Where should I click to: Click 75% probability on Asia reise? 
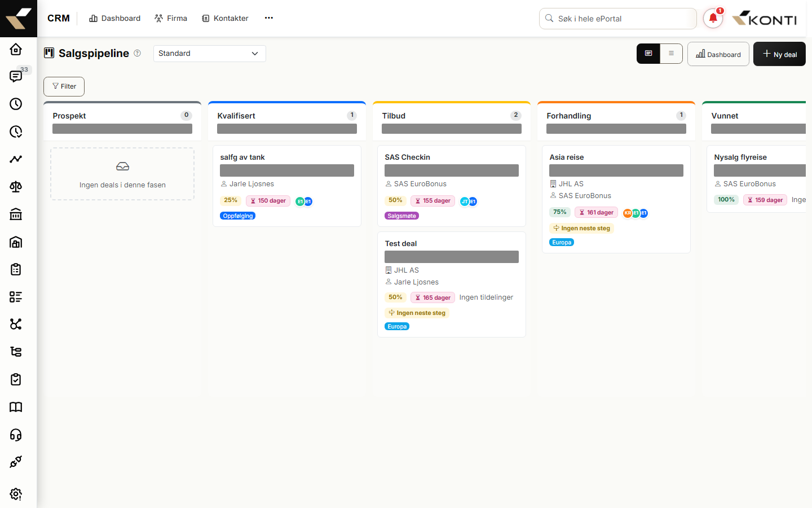pos(560,212)
